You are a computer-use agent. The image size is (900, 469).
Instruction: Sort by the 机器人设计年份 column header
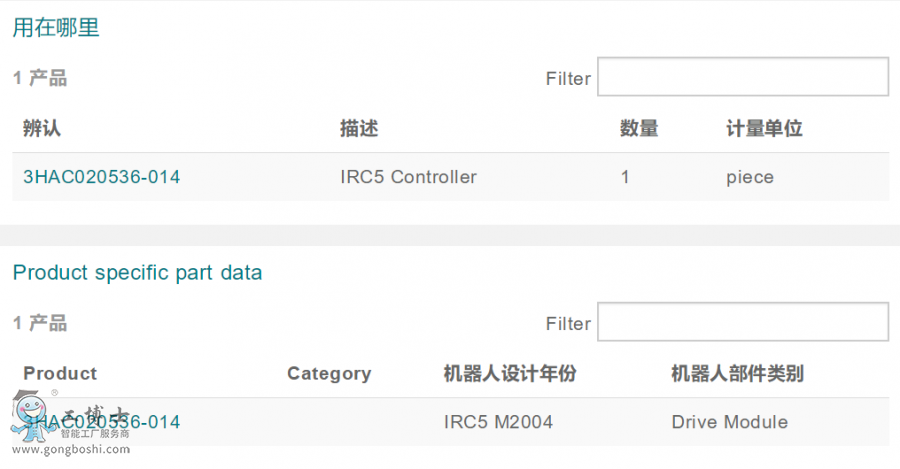pyautogui.click(x=509, y=373)
